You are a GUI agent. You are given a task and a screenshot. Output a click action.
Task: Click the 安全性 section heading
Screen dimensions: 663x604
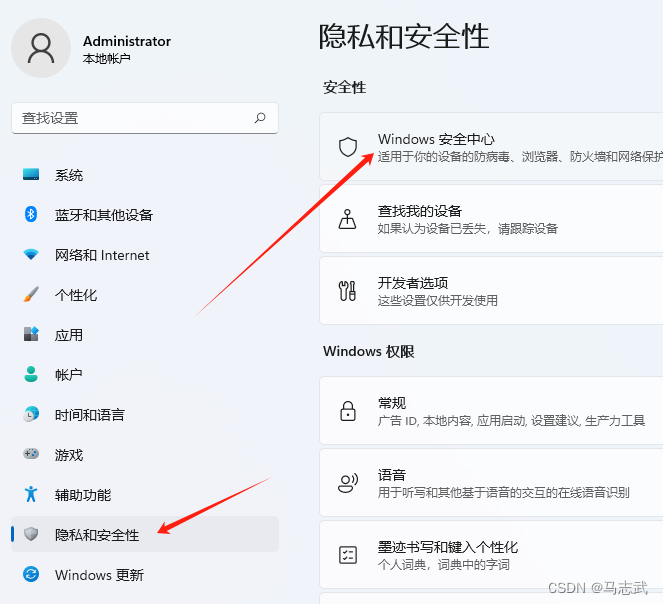click(x=344, y=88)
